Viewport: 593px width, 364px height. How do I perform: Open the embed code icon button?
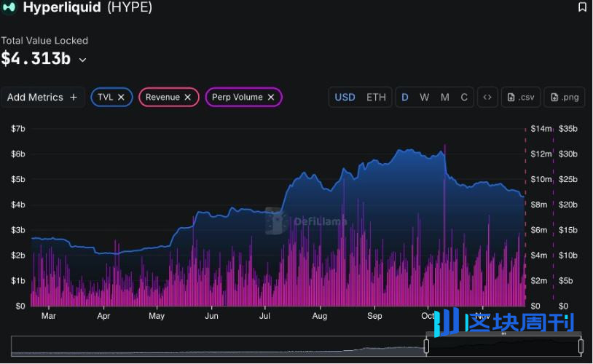[x=487, y=97]
